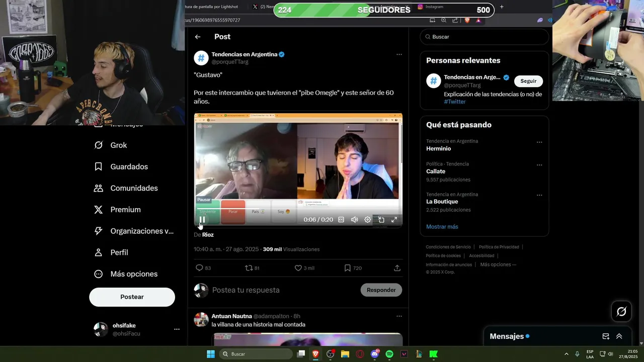The height and width of the screenshot is (362, 644).
Task: Toggle closed captions on the video
Action: 341,220
